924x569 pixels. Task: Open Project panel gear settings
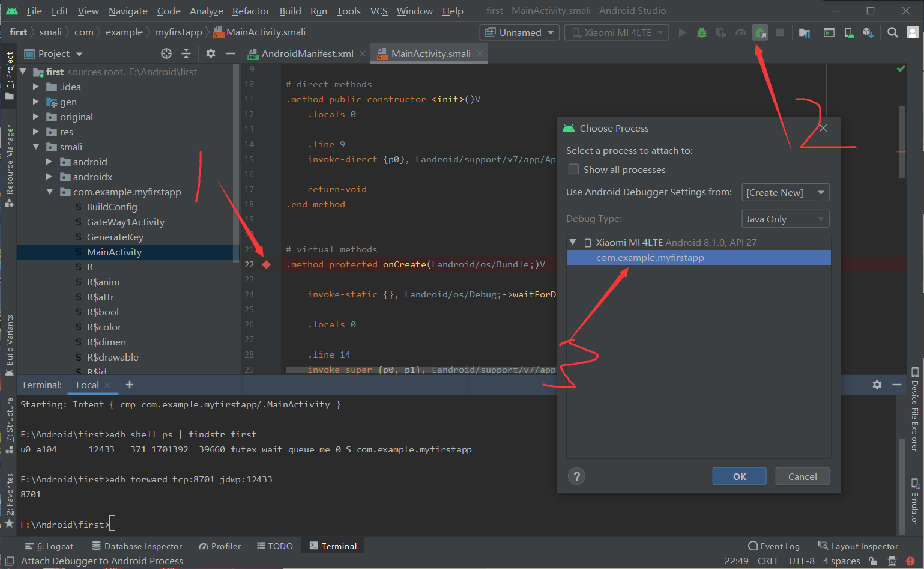(211, 53)
